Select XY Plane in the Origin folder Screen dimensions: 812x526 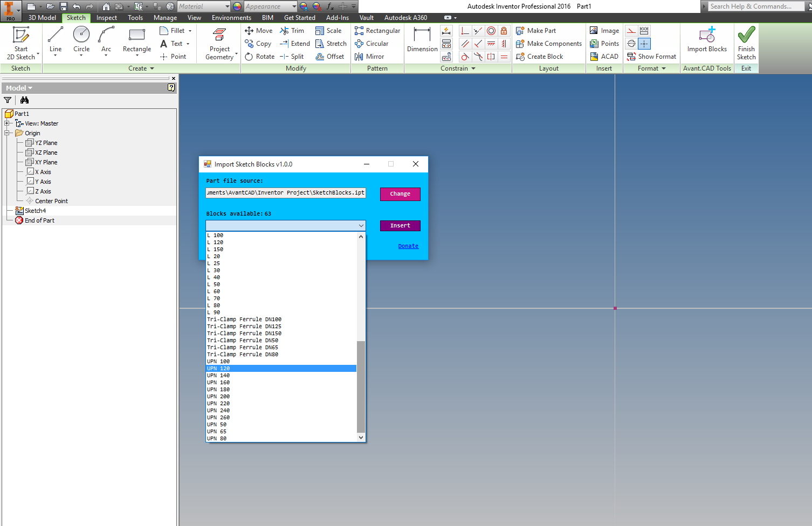tap(46, 162)
